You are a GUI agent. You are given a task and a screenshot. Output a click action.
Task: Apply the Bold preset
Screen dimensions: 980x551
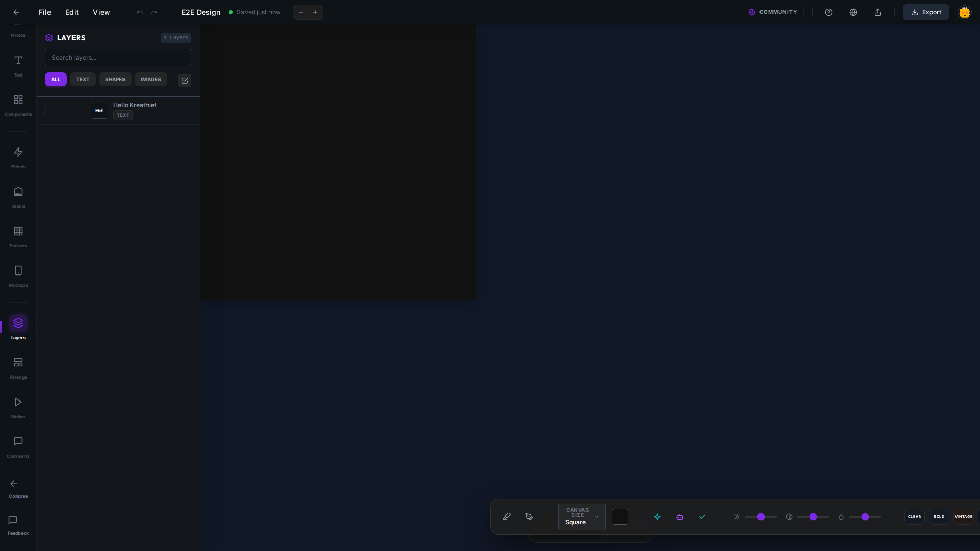[939, 517]
